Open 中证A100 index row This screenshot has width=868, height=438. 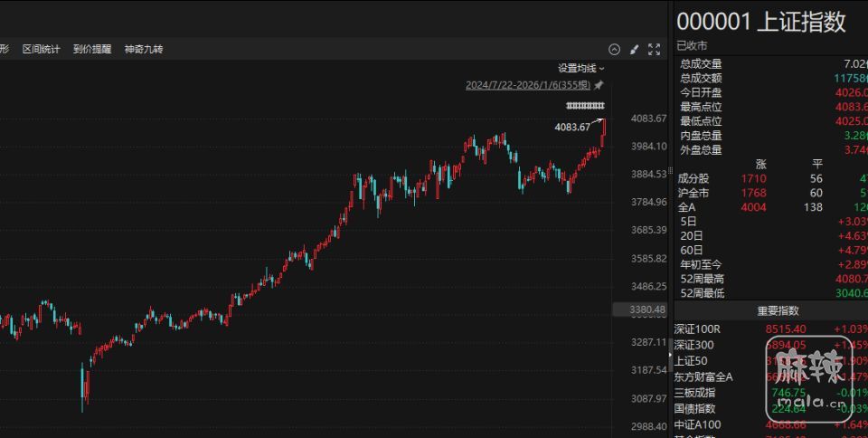[698, 424]
